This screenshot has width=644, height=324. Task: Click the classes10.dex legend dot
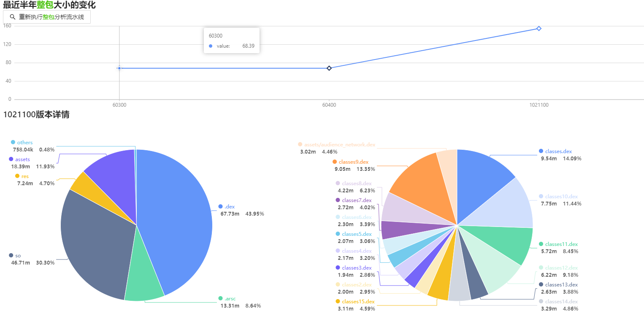[541, 196]
